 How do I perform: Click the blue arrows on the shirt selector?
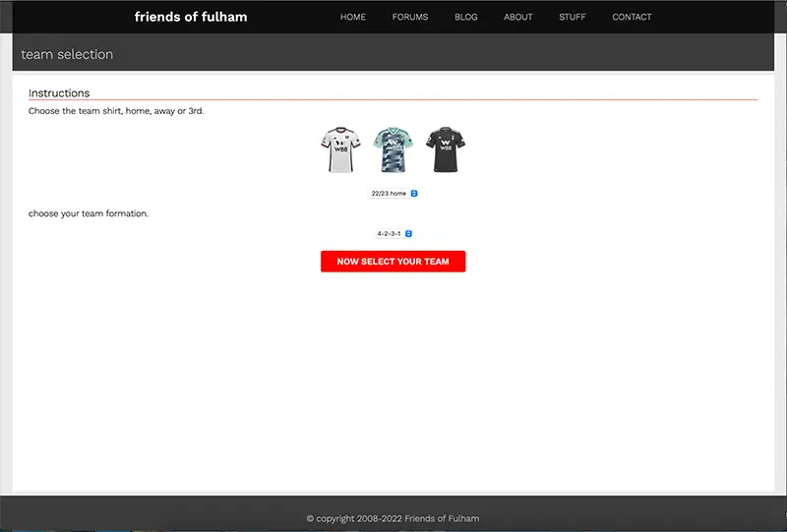click(x=414, y=194)
